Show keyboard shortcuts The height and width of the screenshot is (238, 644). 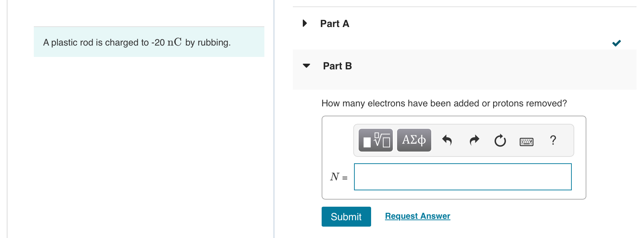tap(526, 142)
